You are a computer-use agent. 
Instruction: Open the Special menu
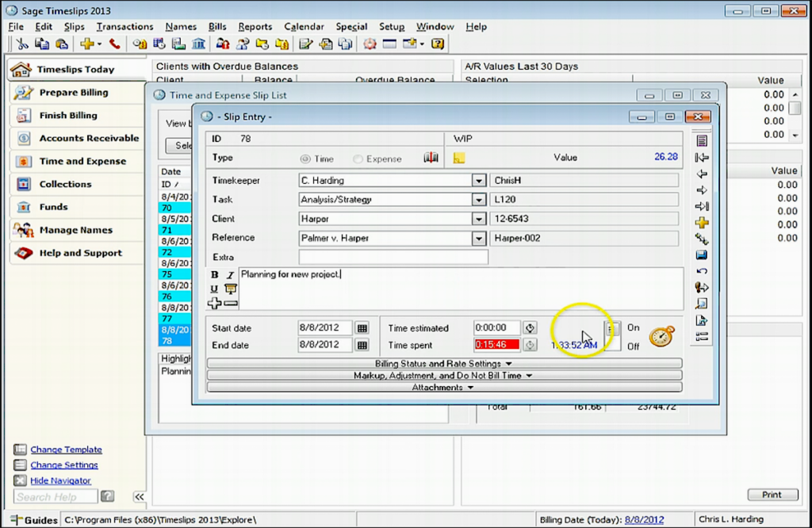(x=351, y=26)
